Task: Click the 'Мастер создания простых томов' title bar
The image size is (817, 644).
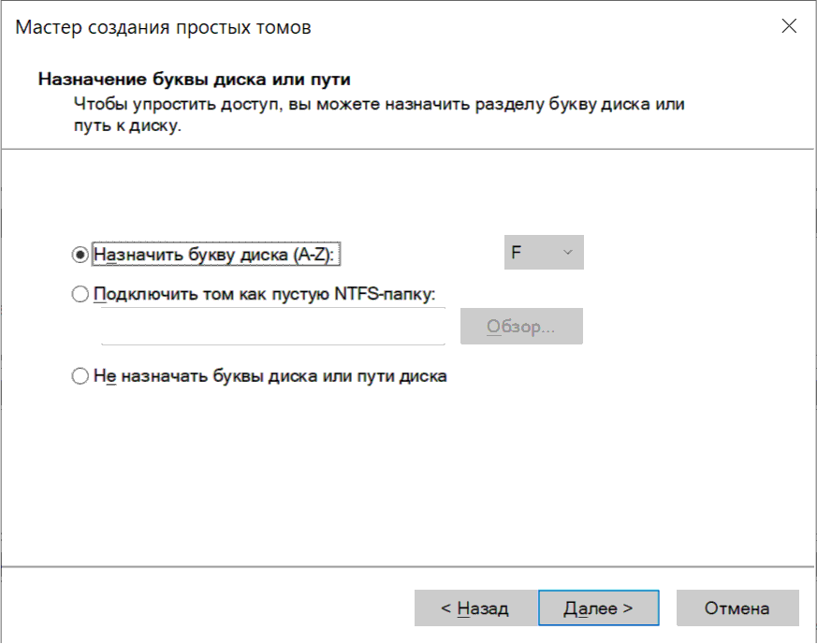Action: pos(163,27)
